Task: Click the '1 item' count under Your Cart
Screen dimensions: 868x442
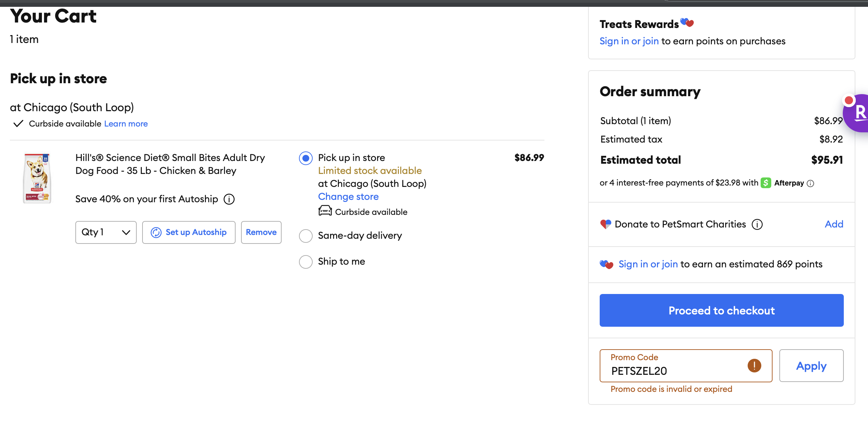Action: coord(24,39)
